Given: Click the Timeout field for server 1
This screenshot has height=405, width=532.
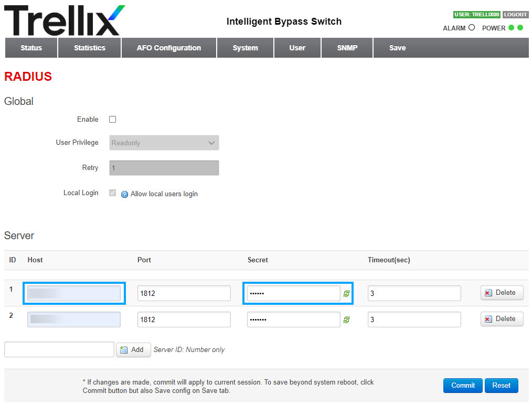Looking at the screenshot, I should coord(414,293).
